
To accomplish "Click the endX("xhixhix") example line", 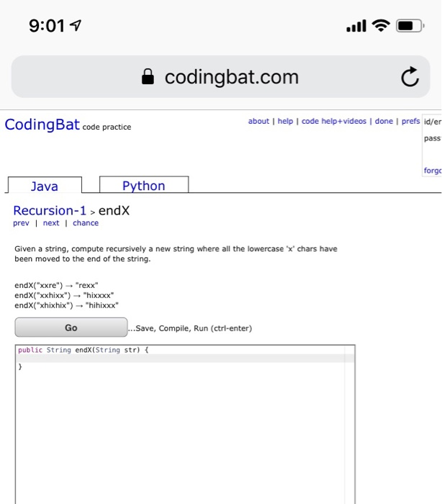I will (x=66, y=305).
